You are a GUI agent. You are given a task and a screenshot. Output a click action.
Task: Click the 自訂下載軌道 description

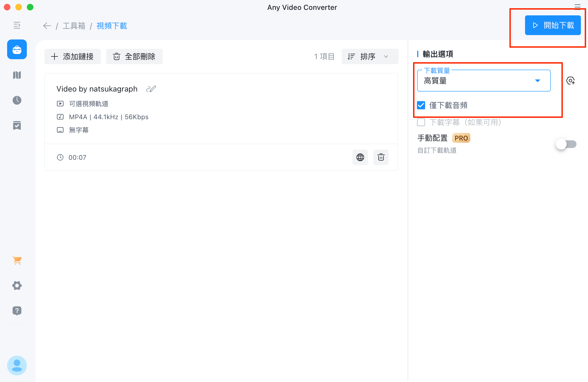(437, 150)
